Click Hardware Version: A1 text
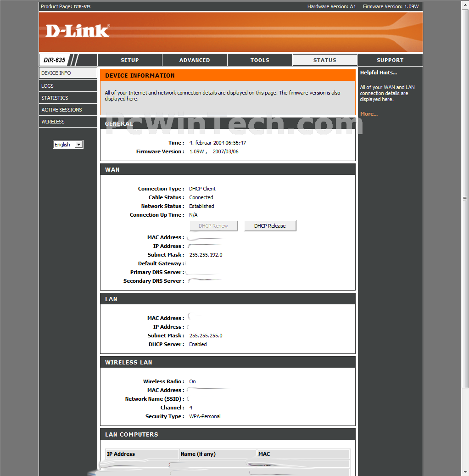469x476 pixels. 331,6
